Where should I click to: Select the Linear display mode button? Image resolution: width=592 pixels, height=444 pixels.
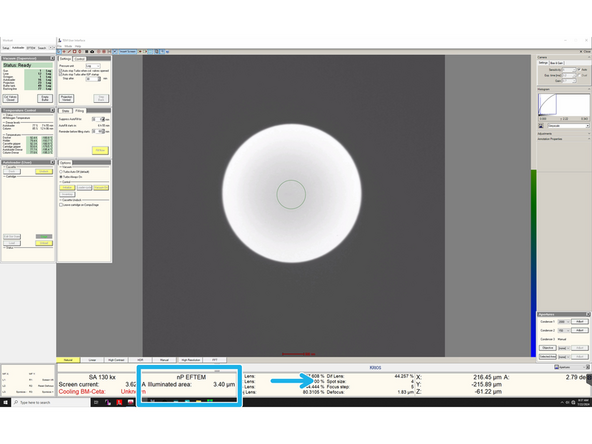coord(92,360)
